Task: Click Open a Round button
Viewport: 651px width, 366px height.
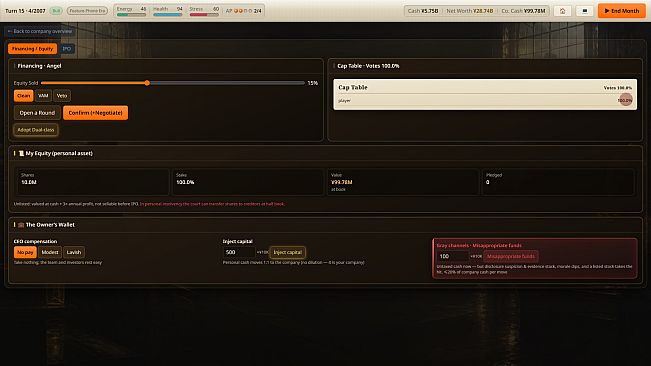Action: coord(37,113)
